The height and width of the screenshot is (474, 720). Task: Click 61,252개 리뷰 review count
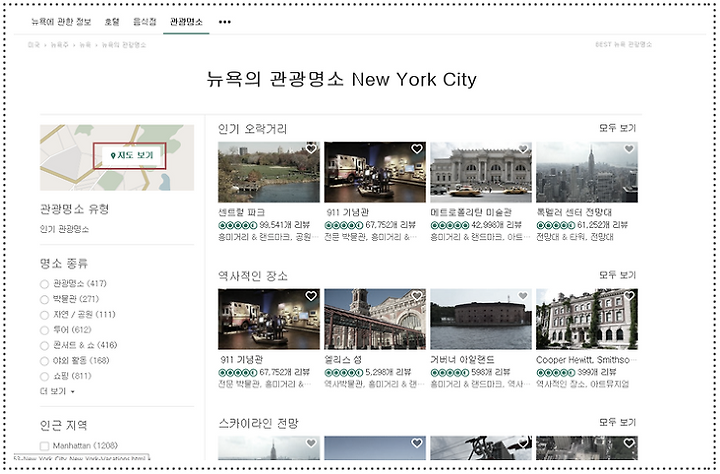coord(602,225)
